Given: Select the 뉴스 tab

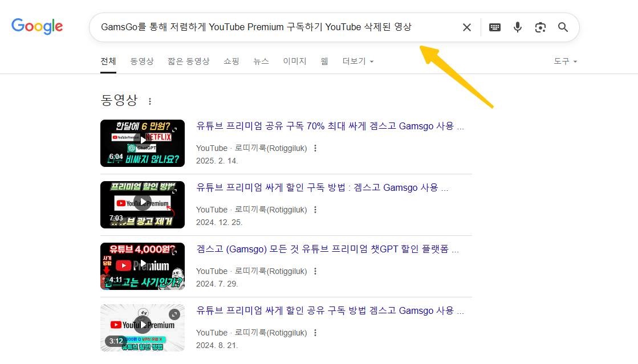Looking at the screenshot, I should pyautogui.click(x=261, y=62).
